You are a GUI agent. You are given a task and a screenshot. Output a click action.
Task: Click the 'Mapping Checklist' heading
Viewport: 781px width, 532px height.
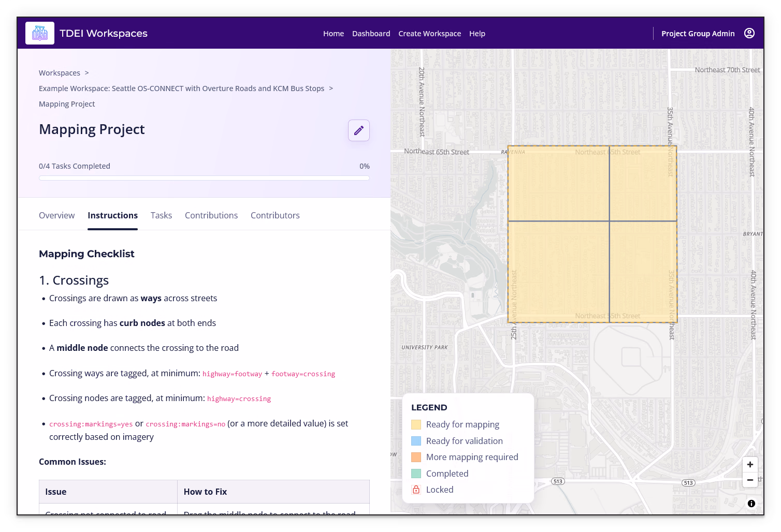click(86, 254)
